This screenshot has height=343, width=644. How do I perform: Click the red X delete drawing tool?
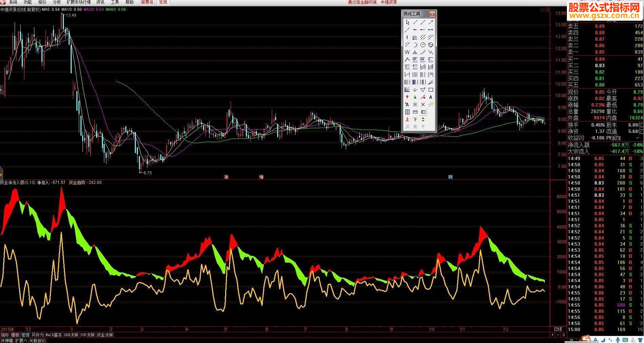tap(423, 104)
